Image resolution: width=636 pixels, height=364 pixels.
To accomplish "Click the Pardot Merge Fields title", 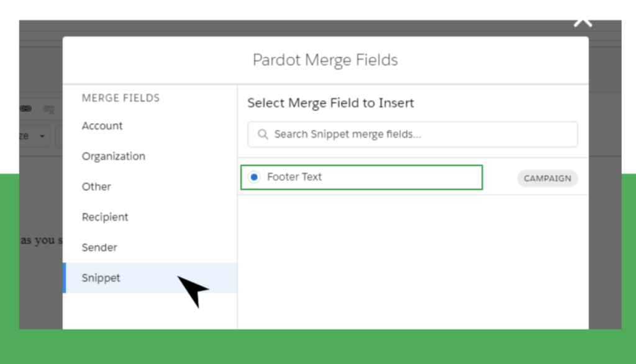I will pos(325,60).
